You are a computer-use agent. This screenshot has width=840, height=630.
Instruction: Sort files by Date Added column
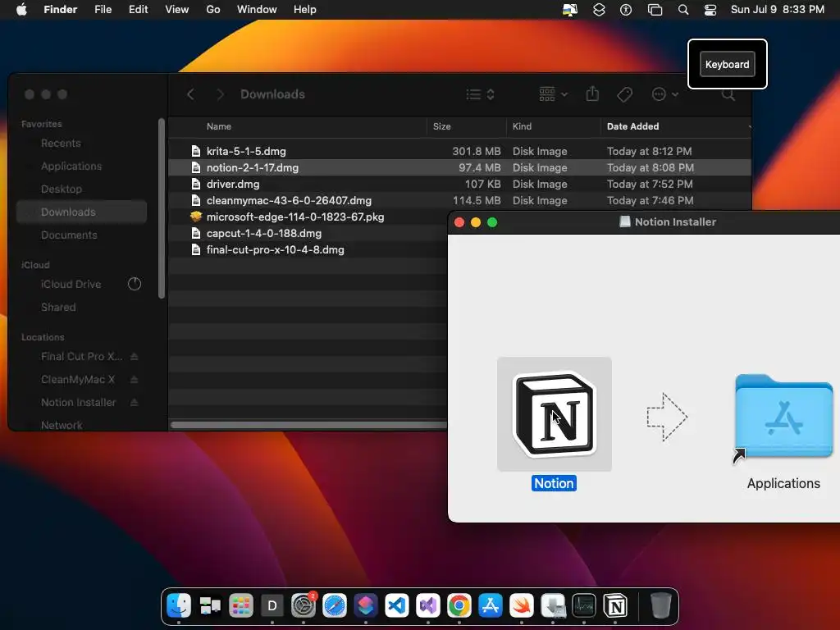tap(632, 126)
